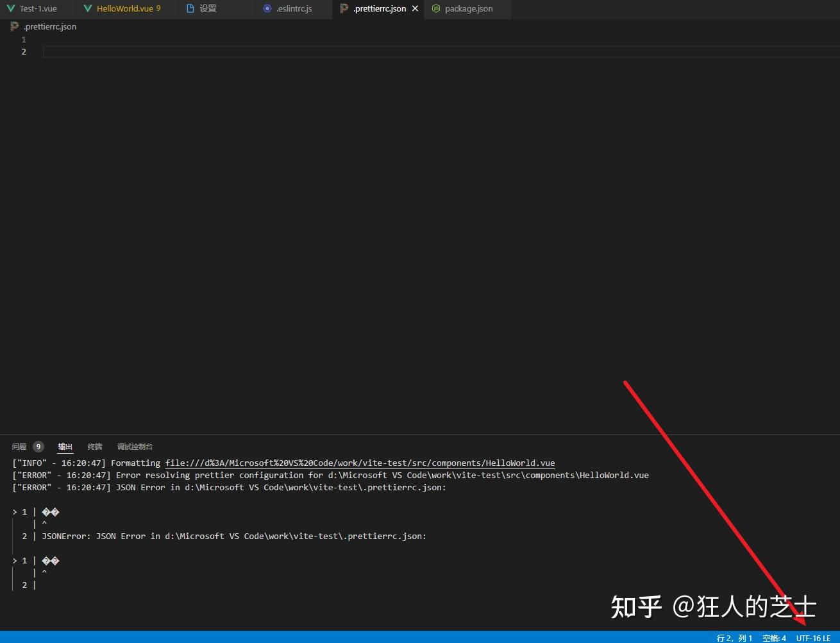The height and width of the screenshot is (643, 840).
Task: Click the Prettier icon on .prettierrc.json tab
Action: click(345, 9)
